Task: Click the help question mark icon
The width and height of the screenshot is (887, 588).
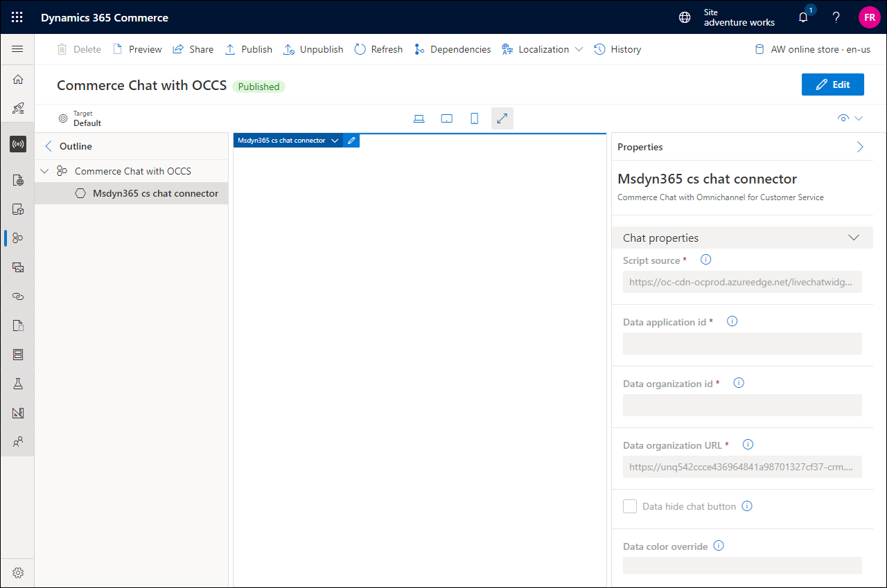Action: tap(836, 17)
